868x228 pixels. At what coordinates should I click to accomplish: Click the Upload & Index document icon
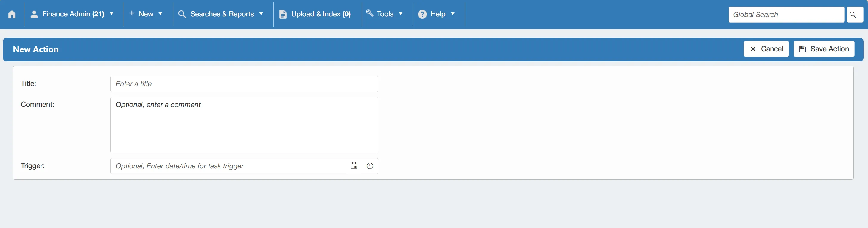pos(283,14)
